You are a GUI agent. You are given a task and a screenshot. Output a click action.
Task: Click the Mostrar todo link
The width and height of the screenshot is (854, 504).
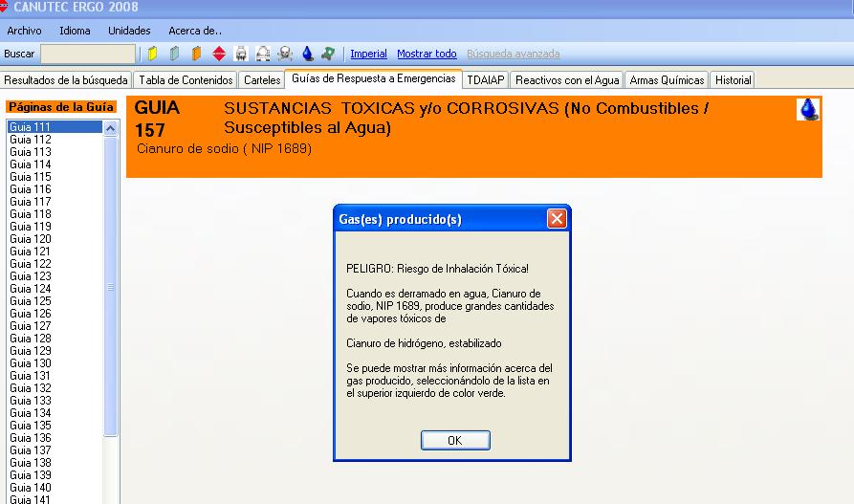[427, 54]
